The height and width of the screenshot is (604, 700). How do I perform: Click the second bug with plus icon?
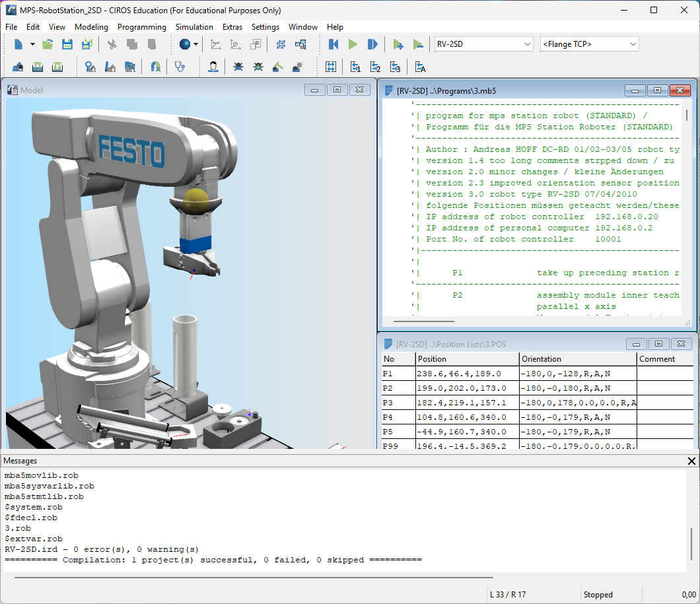tap(258, 67)
